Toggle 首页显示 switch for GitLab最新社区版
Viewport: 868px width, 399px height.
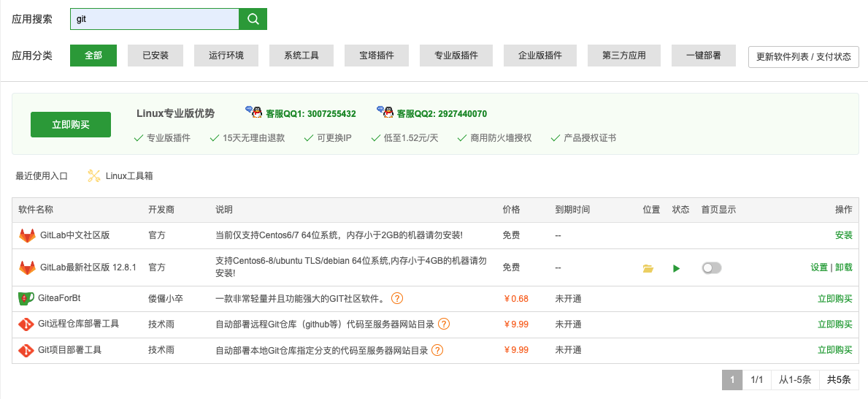coord(711,268)
